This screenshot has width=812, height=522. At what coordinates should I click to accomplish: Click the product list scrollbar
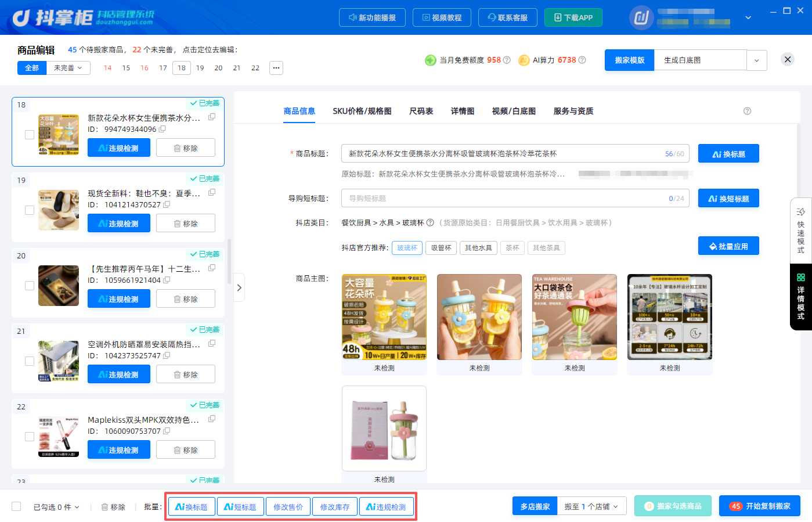click(x=229, y=261)
